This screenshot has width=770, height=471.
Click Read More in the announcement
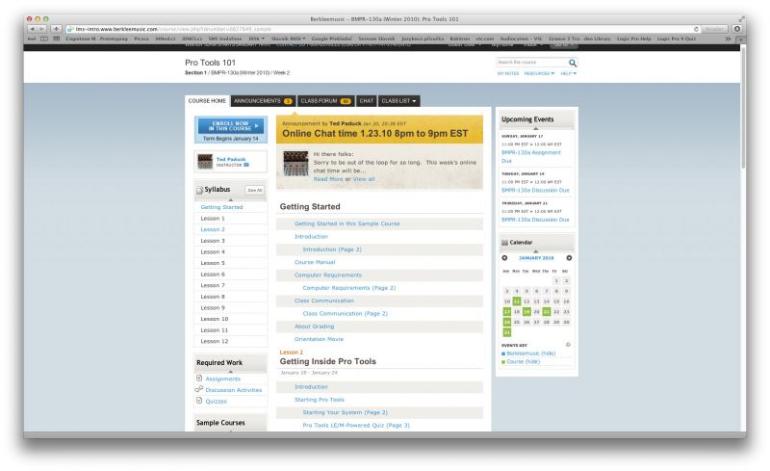coord(328,179)
